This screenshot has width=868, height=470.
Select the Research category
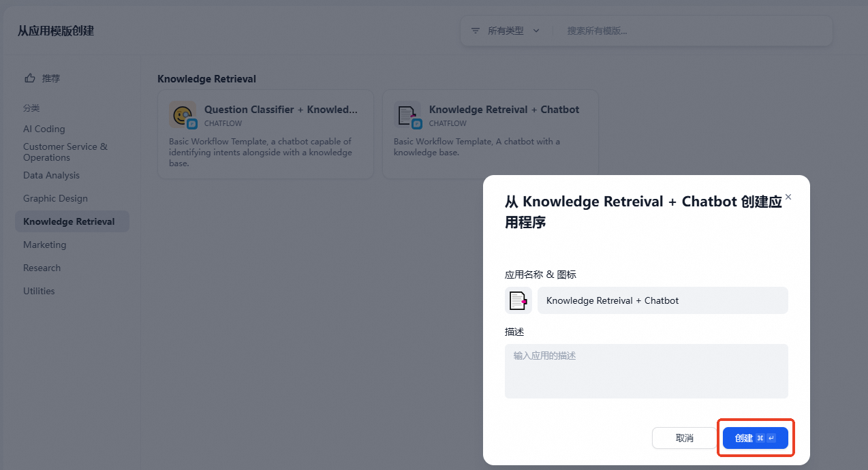pyautogui.click(x=42, y=268)
